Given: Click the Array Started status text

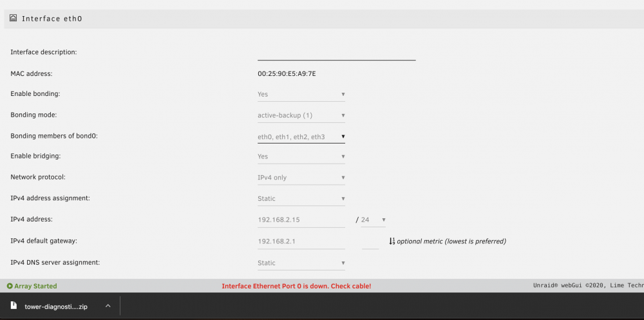Looking at the screenshot, I should 35,286.
